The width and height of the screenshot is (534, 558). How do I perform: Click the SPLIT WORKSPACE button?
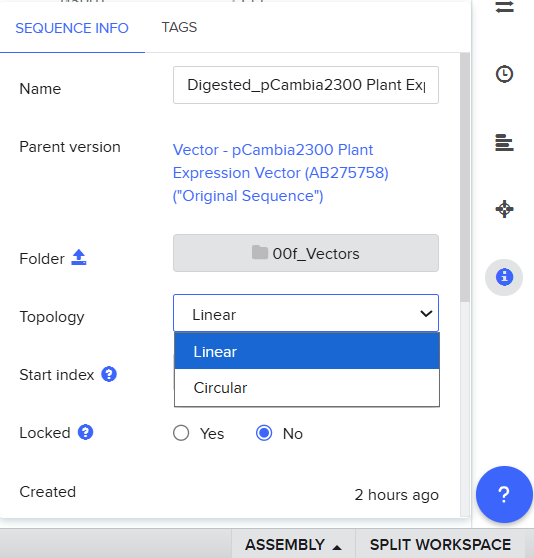click(x=440, y=544)
